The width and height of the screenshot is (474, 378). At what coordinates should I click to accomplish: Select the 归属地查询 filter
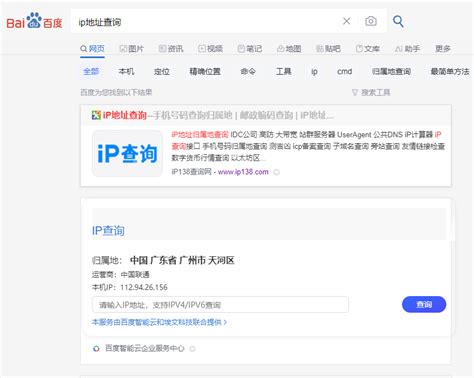click(391, 71)
